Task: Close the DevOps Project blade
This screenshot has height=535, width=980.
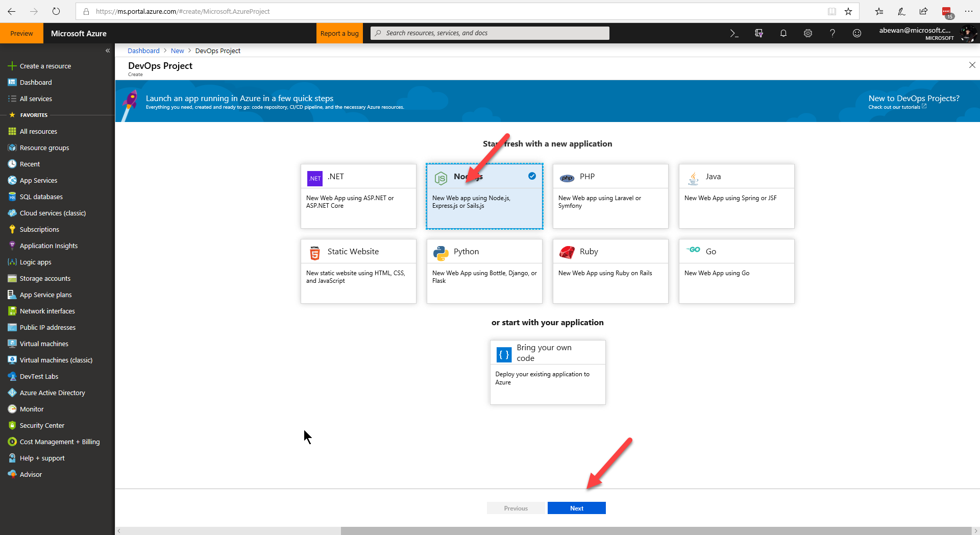Action: tap(972, 65)
